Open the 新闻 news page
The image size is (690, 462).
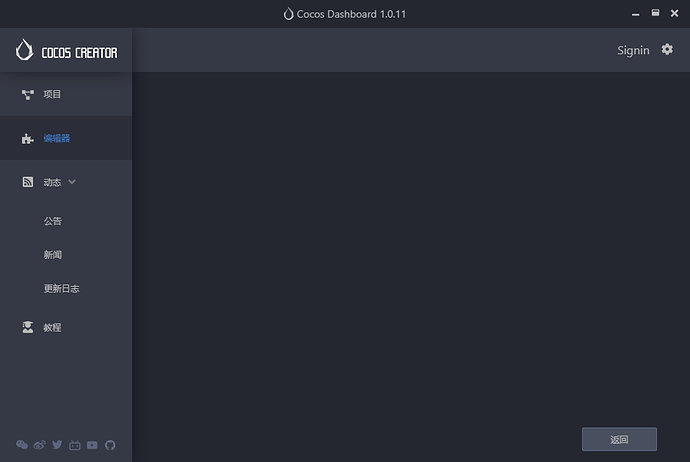coord(53,255)
